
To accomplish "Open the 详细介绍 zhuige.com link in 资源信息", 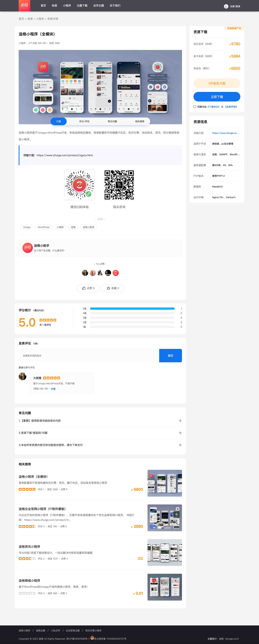I will point(225,133).
